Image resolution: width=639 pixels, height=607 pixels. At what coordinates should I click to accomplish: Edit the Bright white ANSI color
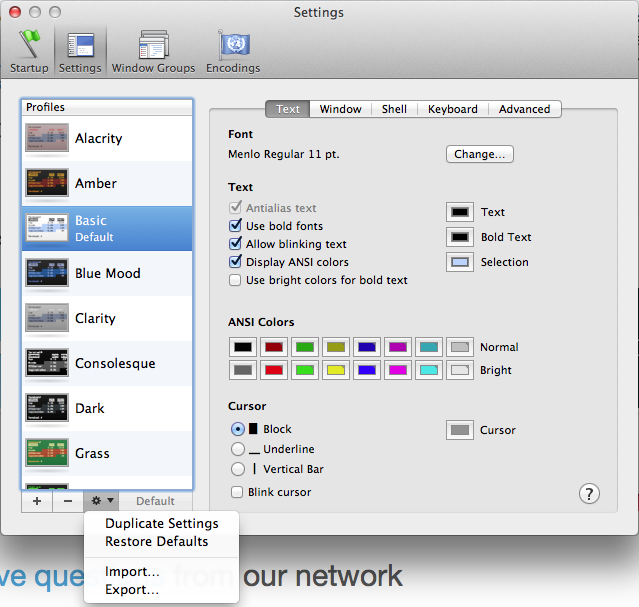pos(460,370)
